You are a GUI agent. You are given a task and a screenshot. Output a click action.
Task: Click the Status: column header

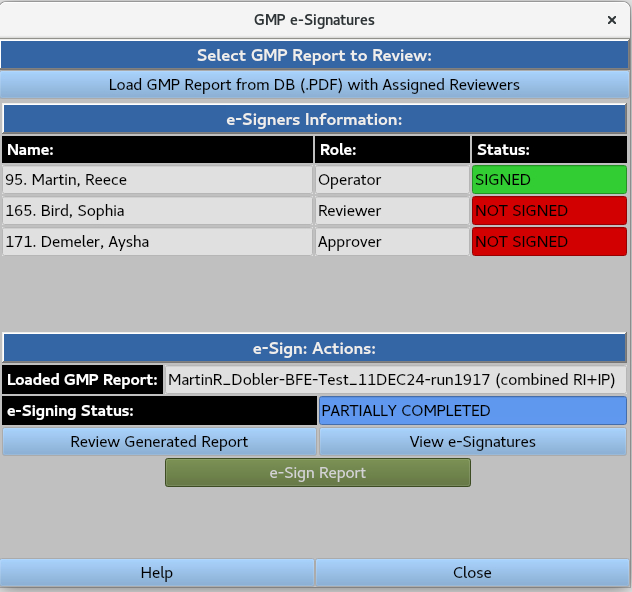click(549, 150)
